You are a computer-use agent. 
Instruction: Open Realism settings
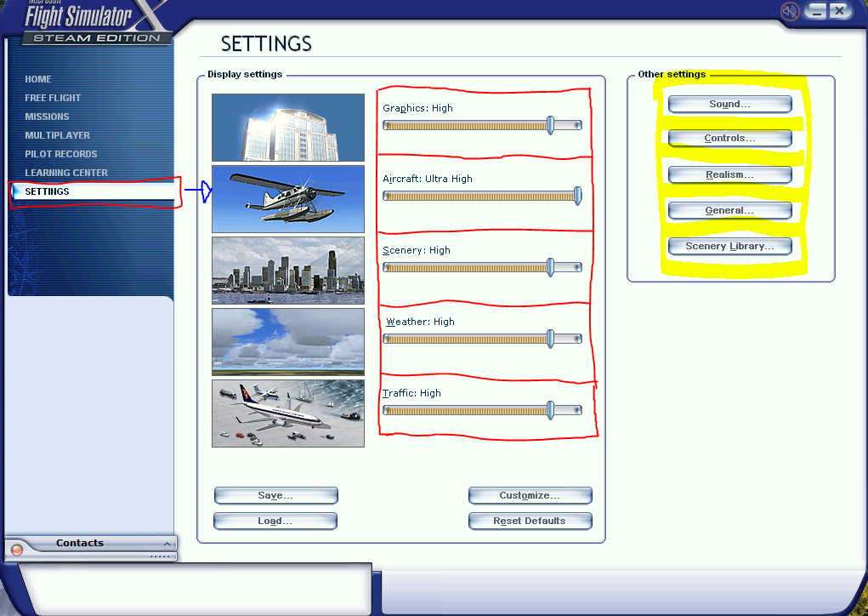[x=729, y=175]
